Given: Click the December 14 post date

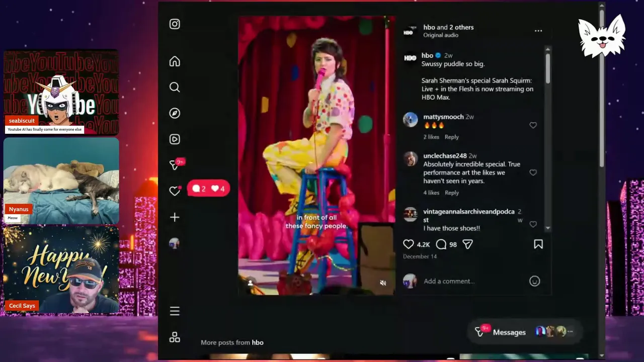Looking at the screenshot, I should (x=420, y=256).
